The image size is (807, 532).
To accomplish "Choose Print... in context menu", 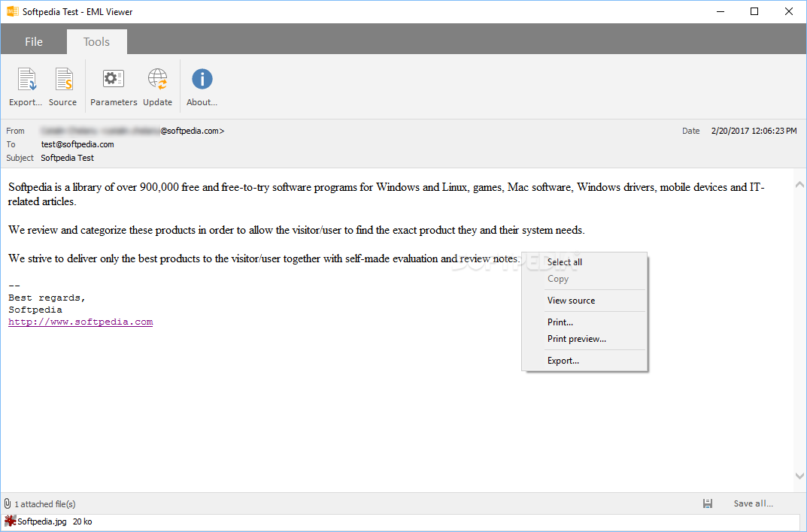I will click(584, 322).
